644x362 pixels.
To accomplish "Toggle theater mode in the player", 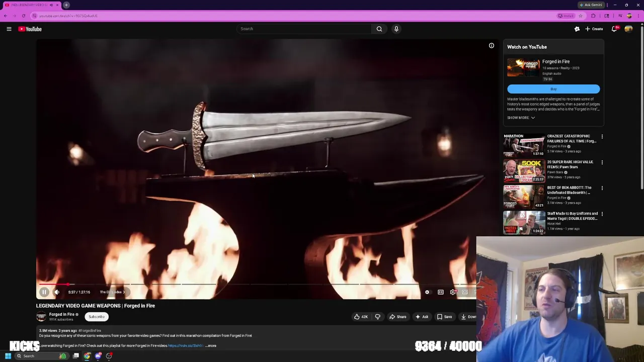I will point(465,292).
